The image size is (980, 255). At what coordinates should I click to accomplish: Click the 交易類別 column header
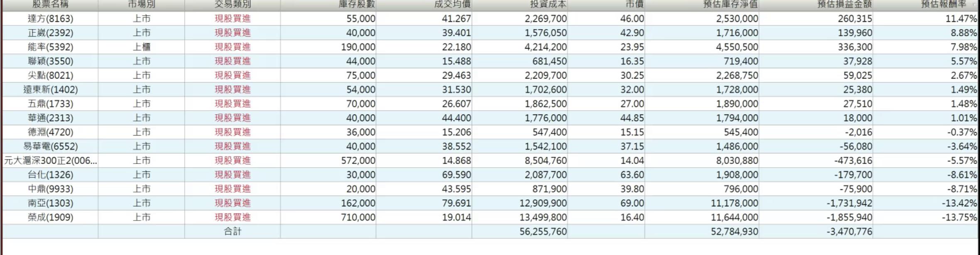pyautogui.click(x=233, y=5)
